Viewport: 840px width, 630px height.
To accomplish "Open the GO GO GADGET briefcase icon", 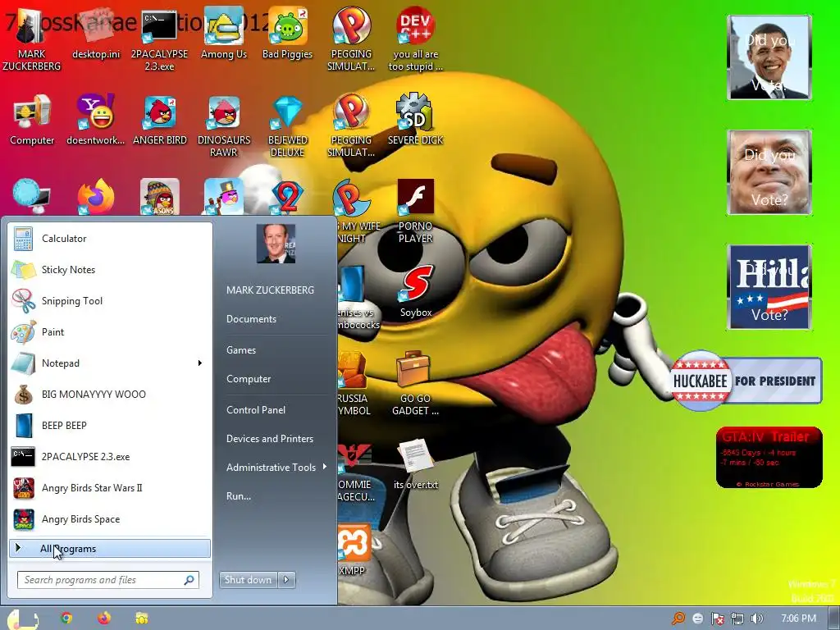I will pos(415,384).
